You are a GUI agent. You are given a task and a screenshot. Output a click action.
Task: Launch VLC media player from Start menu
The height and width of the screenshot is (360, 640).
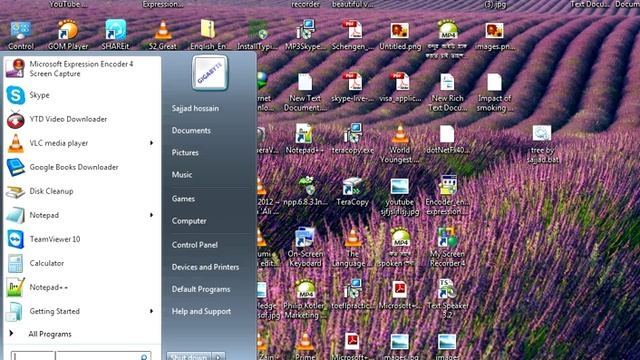click(82, 143)
